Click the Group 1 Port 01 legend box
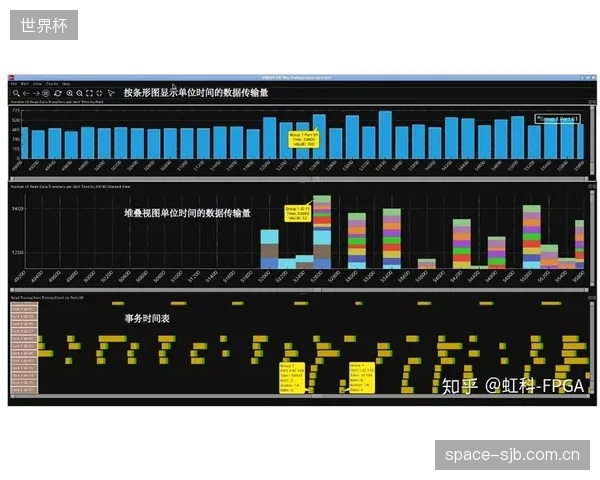This screenshot has width=600, height=480. 558,119
